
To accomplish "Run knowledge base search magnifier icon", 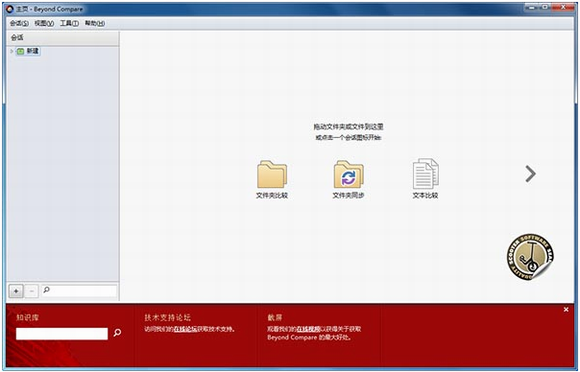I will [x=117, y=333].
